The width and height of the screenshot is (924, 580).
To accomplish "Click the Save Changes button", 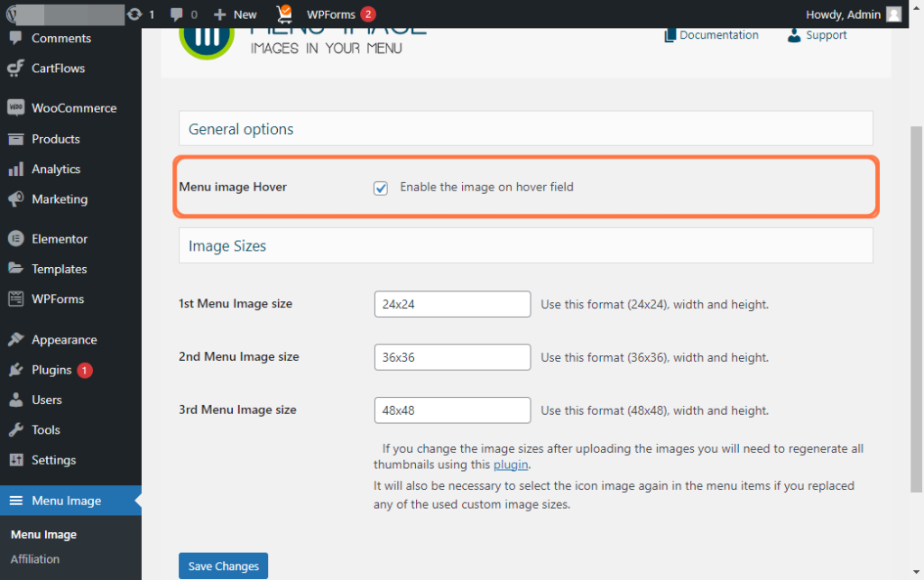I will tap(224, 566).
